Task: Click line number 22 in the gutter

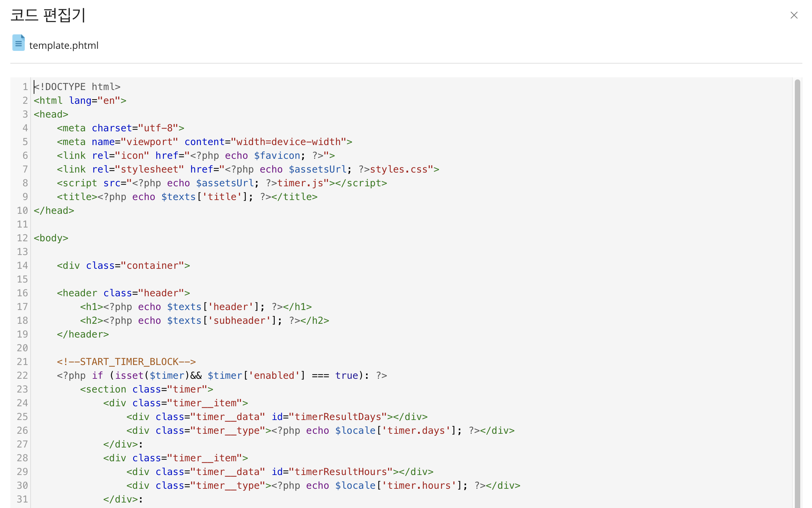Action: coord(22,375)
